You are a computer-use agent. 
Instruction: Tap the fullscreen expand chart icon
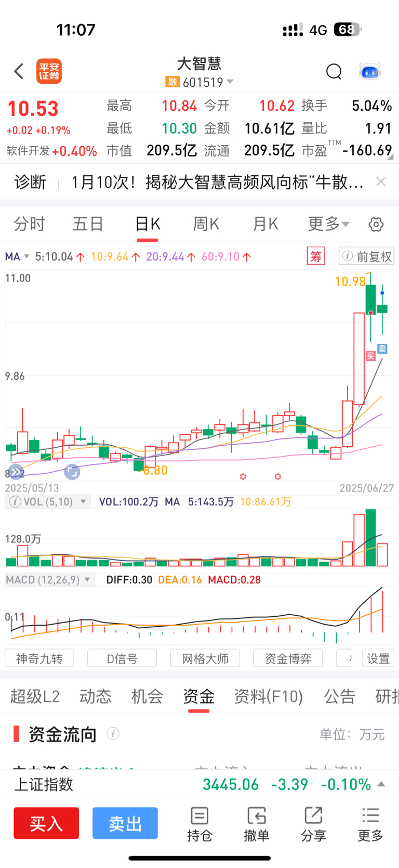(72, 472)
